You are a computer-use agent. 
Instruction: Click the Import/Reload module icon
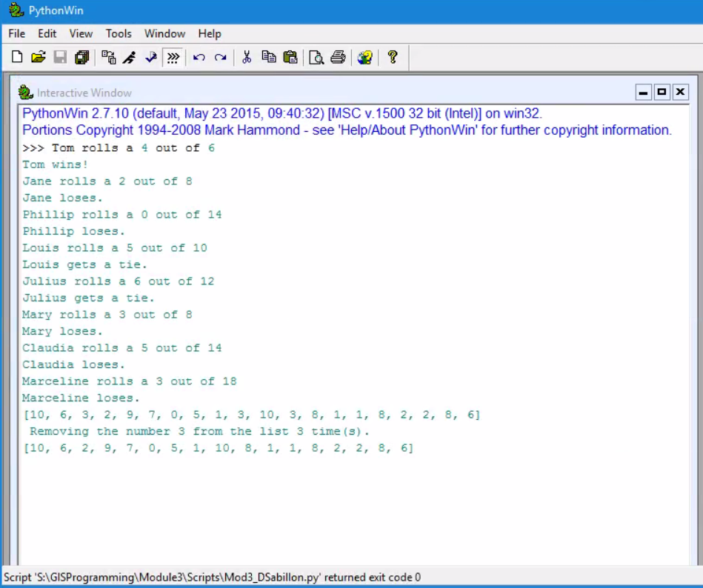[108, 57]
